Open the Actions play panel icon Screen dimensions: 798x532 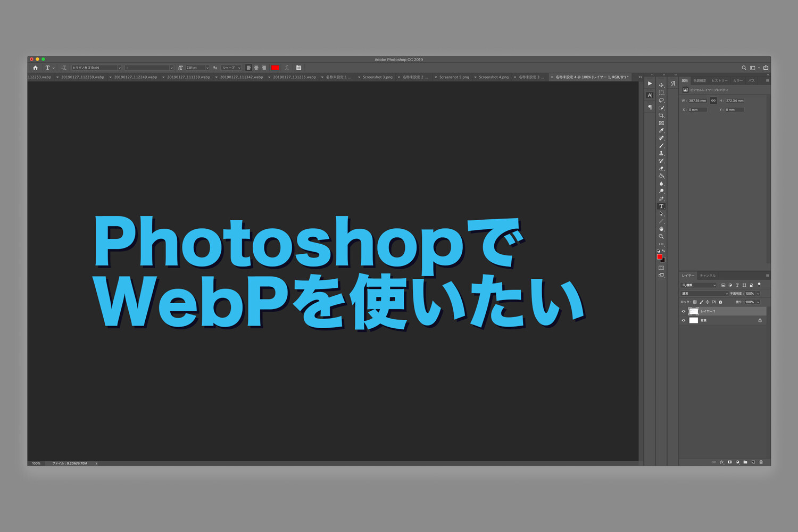(x=650, y=84)
